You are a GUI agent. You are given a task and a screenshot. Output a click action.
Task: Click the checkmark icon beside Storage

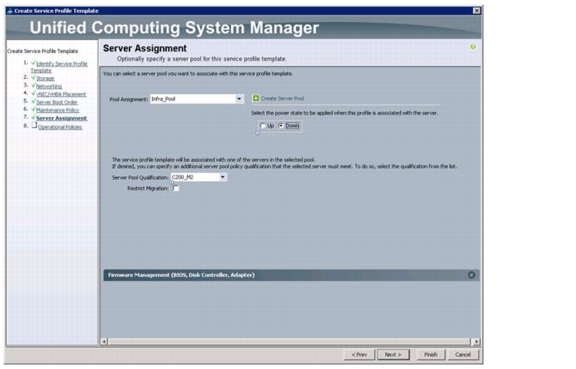coord(33,78)
